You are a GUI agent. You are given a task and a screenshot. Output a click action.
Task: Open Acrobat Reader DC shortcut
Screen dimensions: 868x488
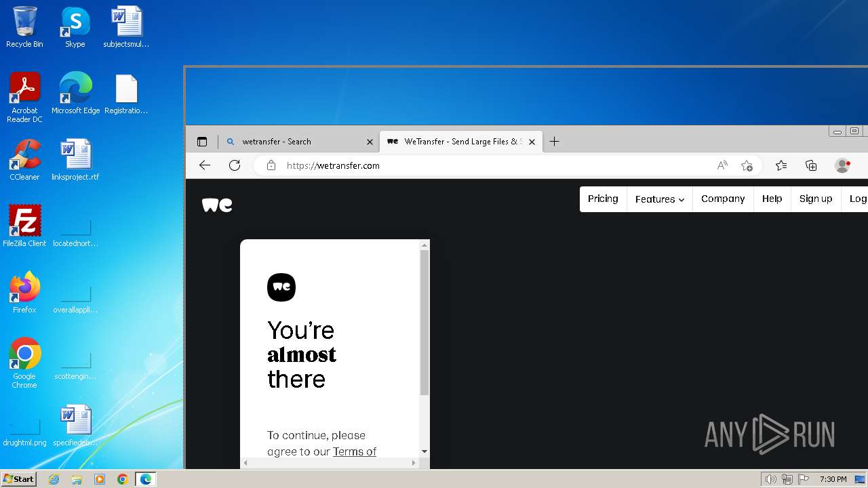(24, 97)
